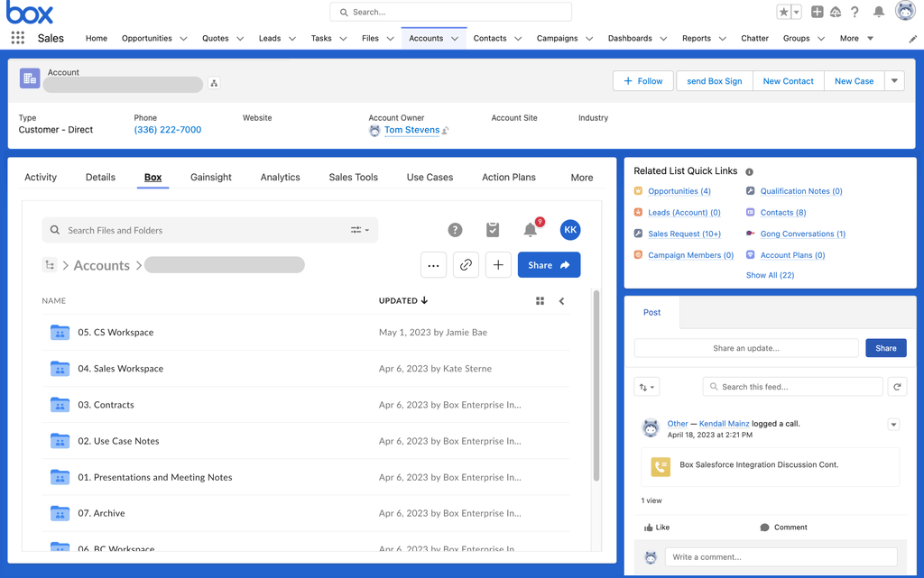This screenshot has height=578, width=924.
Task: Refresh the Chatter feed
Action: (x=897, y=387)
